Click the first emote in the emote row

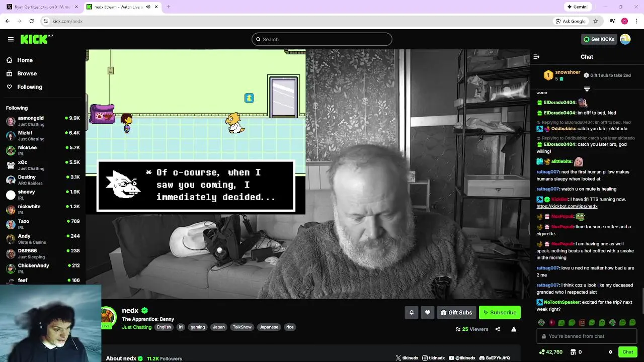pyautogui.click(x=541, y=322)
